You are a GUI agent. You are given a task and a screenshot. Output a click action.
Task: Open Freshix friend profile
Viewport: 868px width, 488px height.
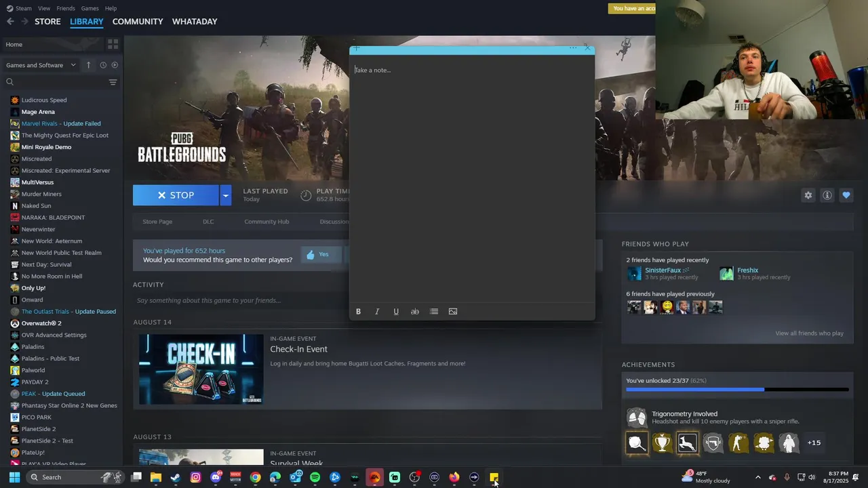(x=747, y=270)
